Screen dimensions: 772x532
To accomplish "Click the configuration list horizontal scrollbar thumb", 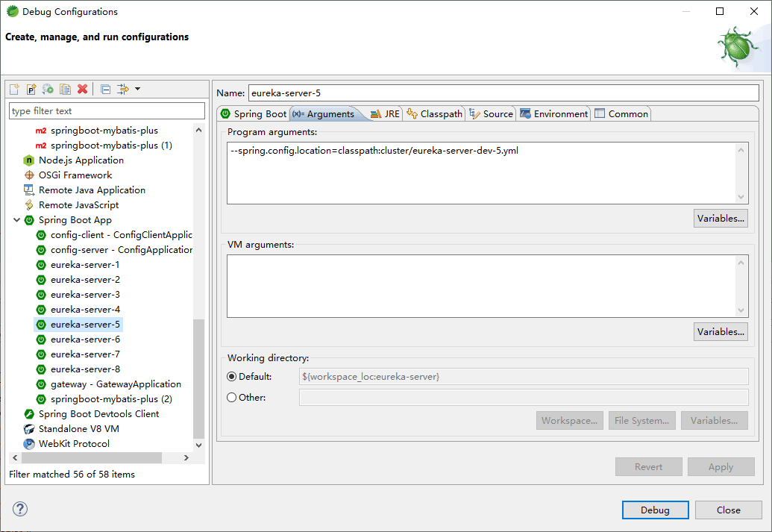I will click(x=92, y=457).
